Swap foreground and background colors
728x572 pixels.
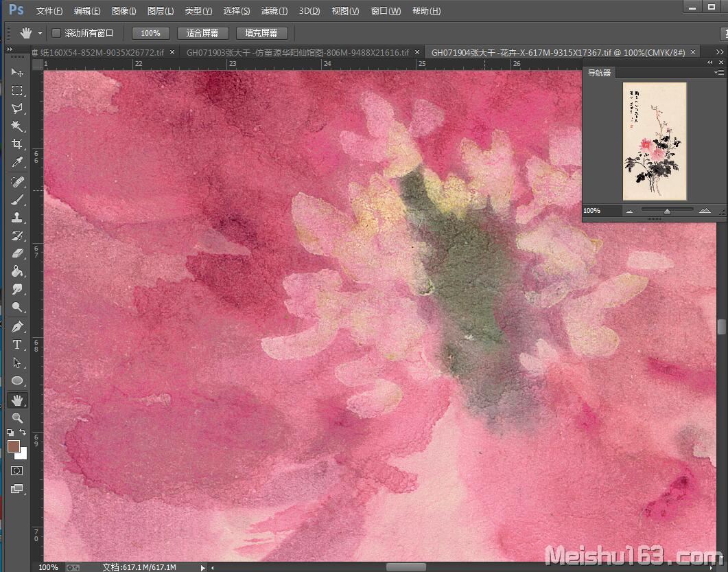(22, 432)
